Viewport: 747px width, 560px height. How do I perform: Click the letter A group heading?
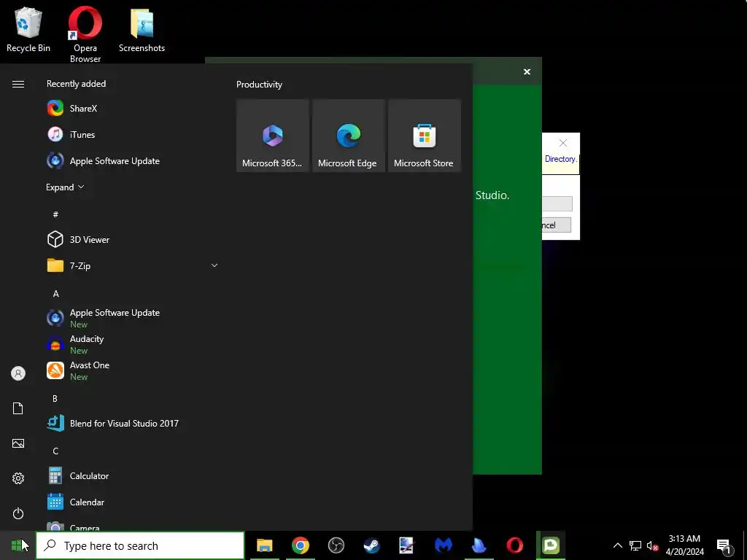55,294
